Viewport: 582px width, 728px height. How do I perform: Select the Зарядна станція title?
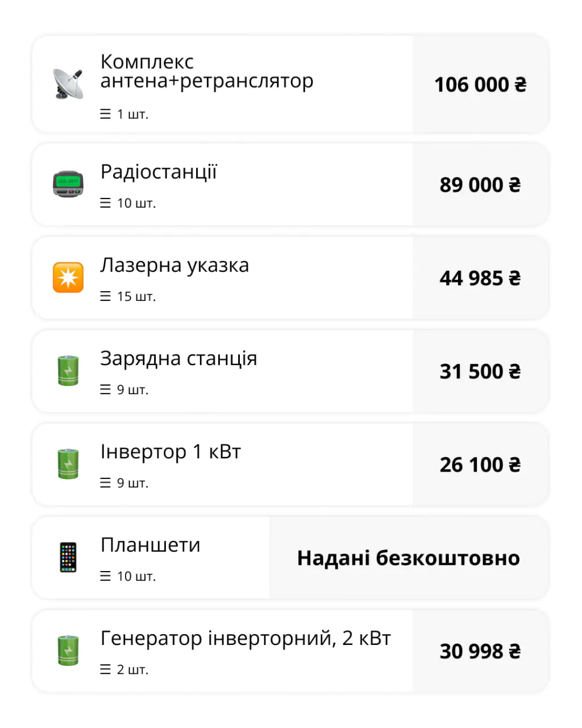click(178, 358)
